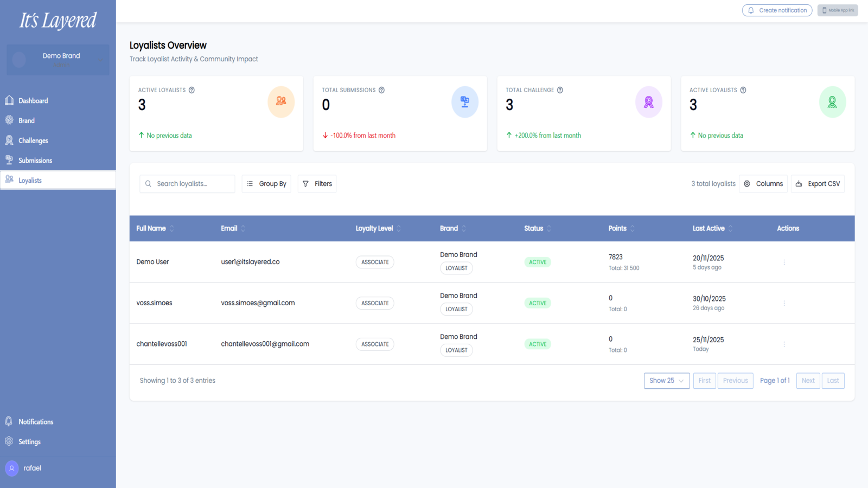The height and width of the screenshot is (488, 868).
Task: Click the Create notification button
Action: click(x=777, y=10)
